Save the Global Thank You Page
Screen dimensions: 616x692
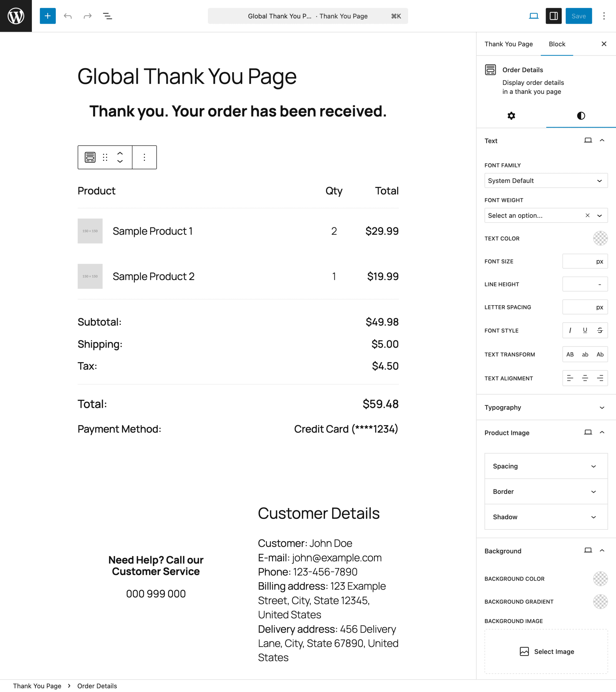point(578,16)
